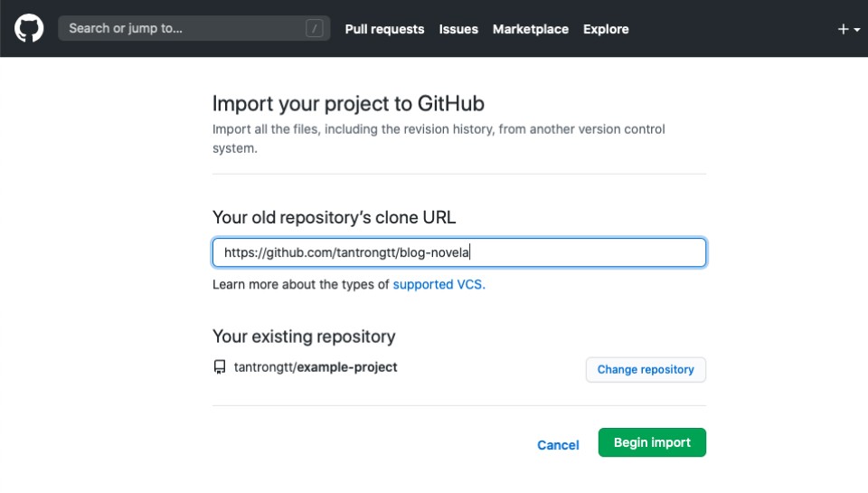
Task: Expand the caret beside the plus icon
Action: point(857,29)
